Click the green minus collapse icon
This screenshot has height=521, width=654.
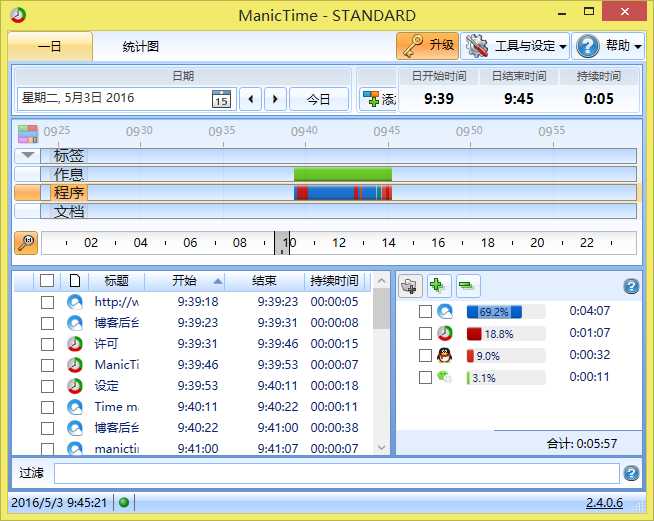tap(468, 286)
